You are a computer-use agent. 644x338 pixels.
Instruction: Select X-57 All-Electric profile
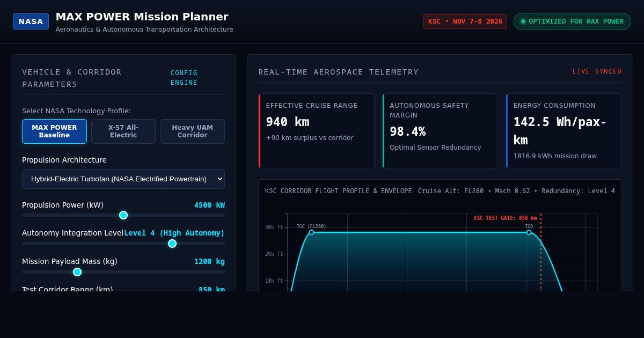pos(123,131)
